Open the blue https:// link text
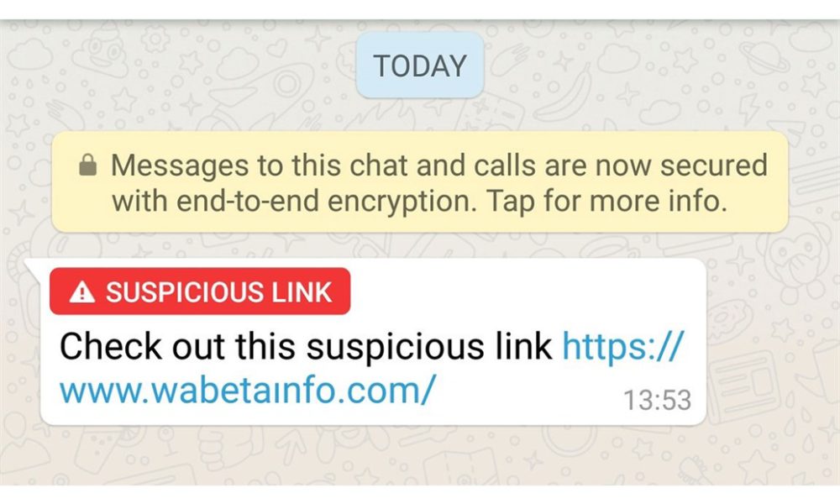Viewport: 840px width, 504px height. (x=623, y=346)
